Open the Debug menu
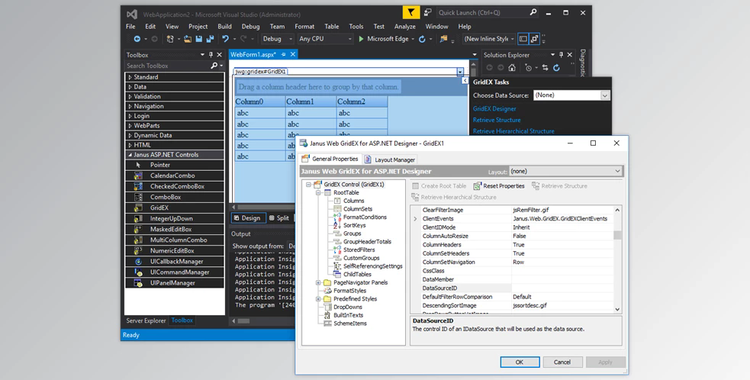The width and height of the screenshot is (750, 380). pyautogui.click(x=250, y=26)
